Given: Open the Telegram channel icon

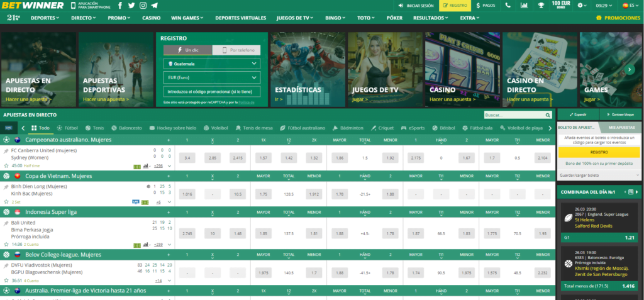Looking at the screenshot, I should pyautogui.click(x=154, y=6).
